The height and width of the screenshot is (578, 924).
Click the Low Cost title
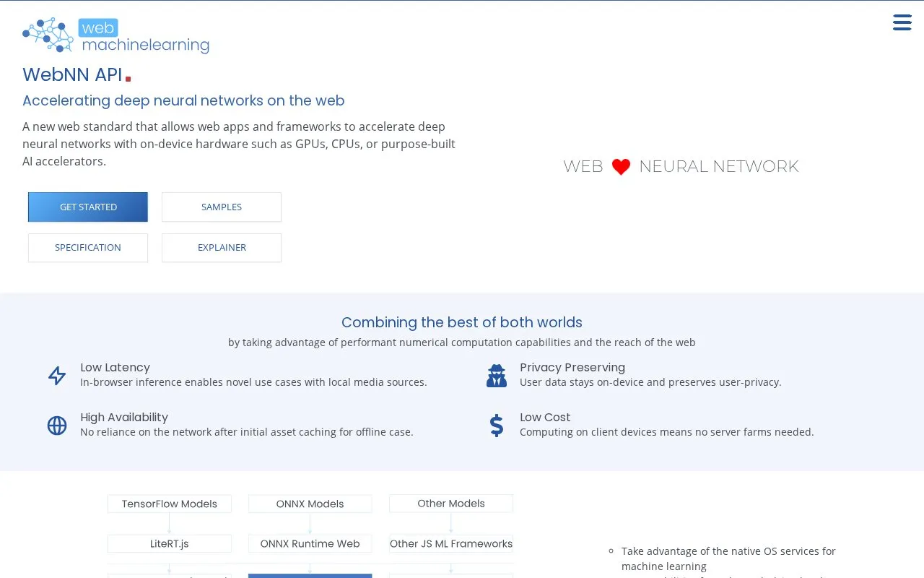click(x=545, y=417)
